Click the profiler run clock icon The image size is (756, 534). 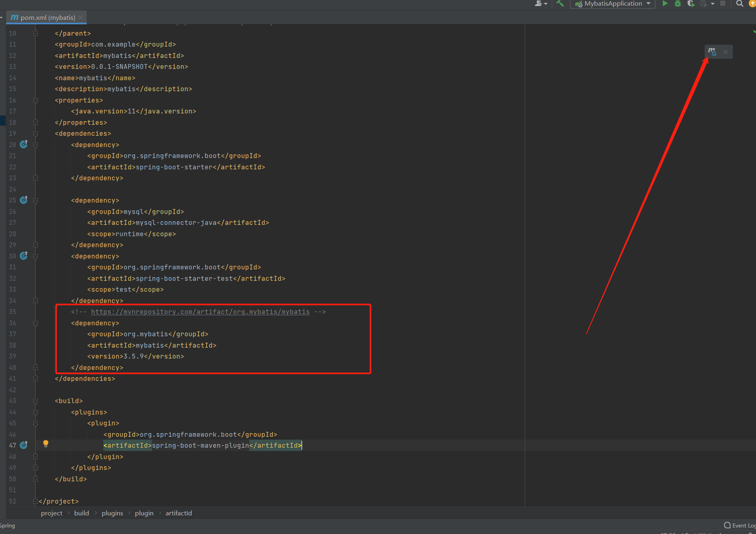click(x=704, y=4)
